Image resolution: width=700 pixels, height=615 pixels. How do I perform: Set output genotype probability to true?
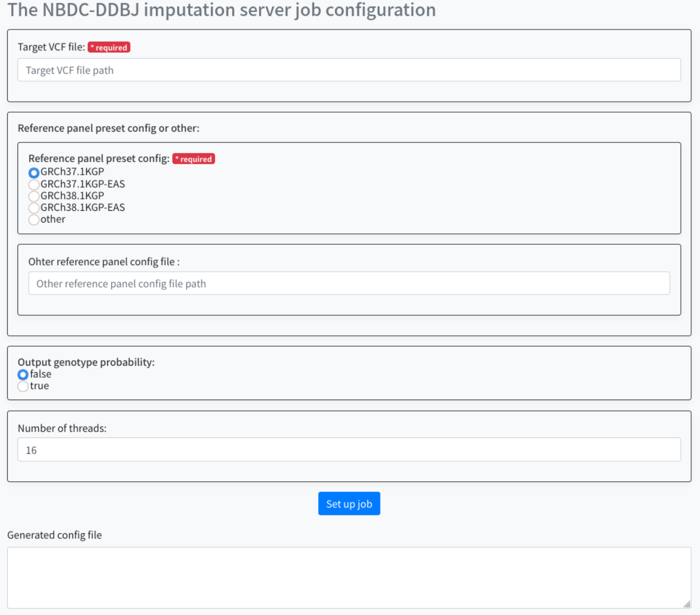pos(23,386)
